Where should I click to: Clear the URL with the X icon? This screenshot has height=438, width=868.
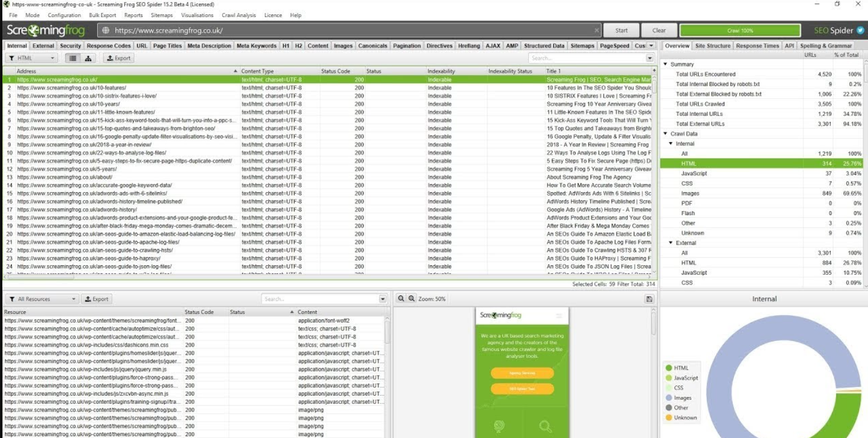coord(597,31)
